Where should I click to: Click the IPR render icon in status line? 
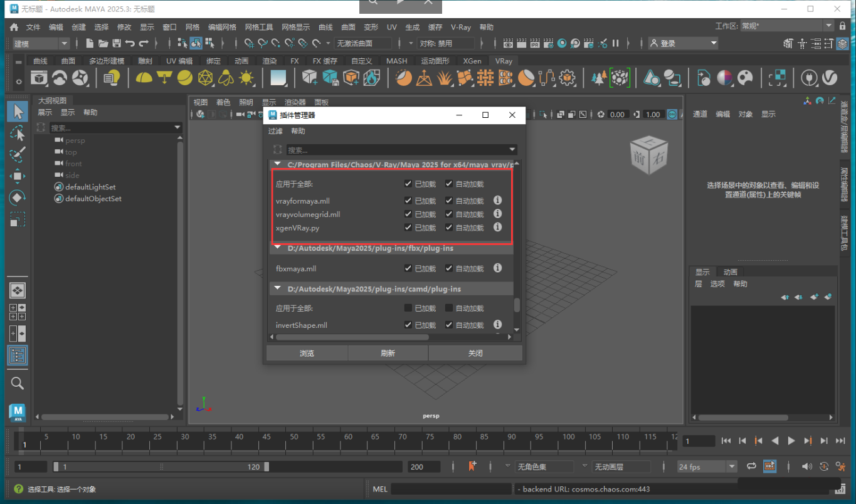point(535,43)
